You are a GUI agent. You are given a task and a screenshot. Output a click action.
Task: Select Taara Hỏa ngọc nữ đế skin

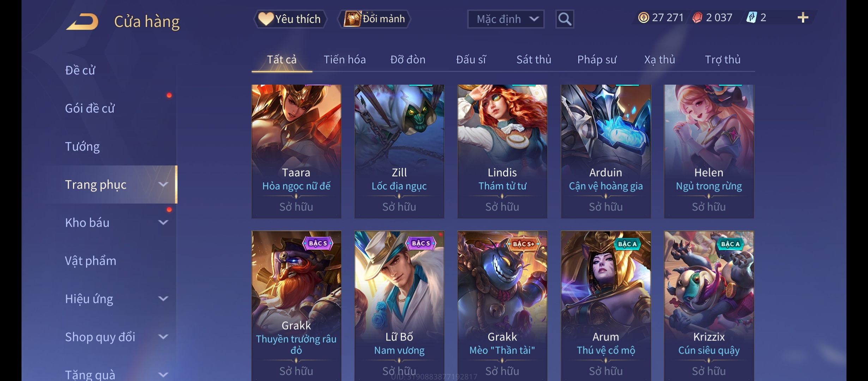[296, 151]
